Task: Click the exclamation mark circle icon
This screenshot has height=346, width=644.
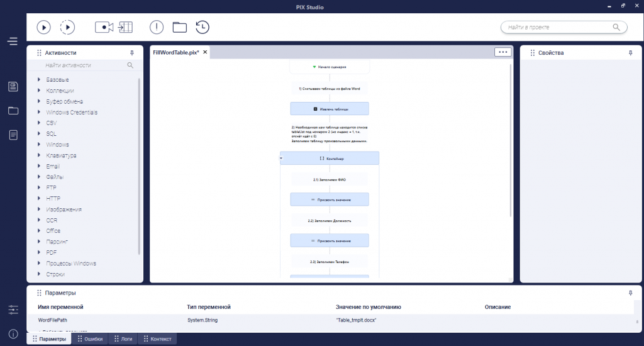Action: point(157,27)
